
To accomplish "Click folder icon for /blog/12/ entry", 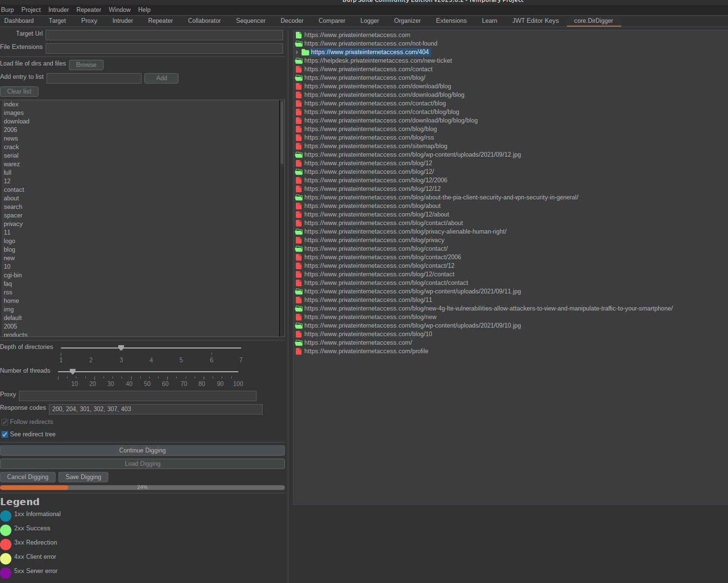I will coord(299,172).
